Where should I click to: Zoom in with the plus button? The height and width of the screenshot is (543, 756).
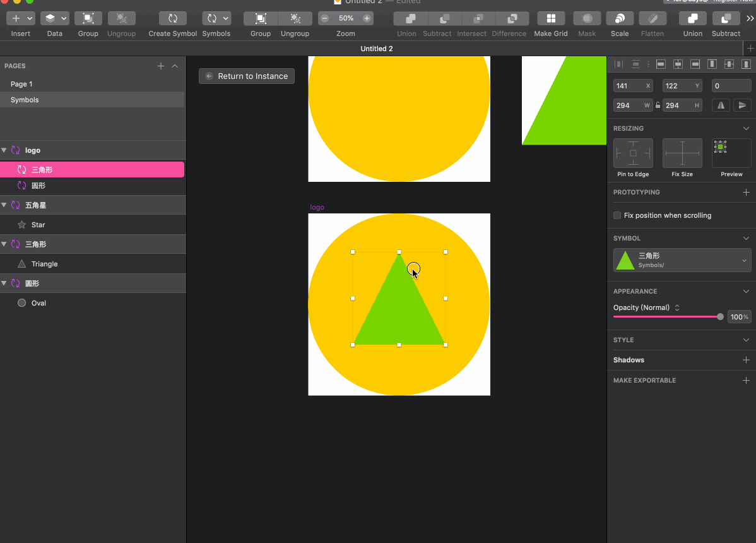(367, 18)
